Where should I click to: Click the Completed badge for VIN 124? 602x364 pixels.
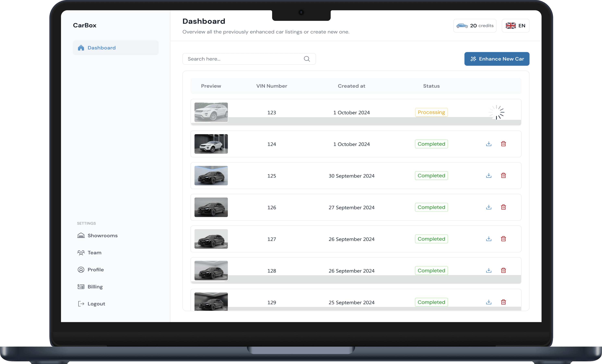click(431, 144)
